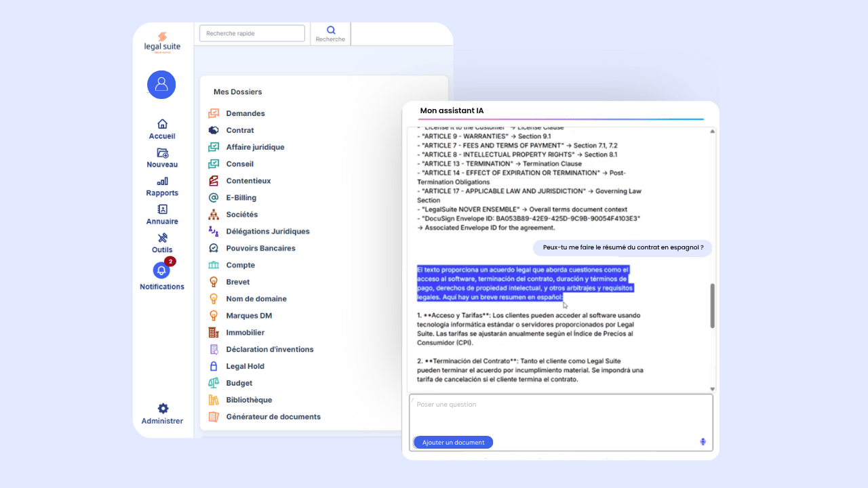Click the Bibliothèque library icon
Image resolution: width=868 pixels, height=488 pixels.
pyautogui.click(x=216, y=399)
